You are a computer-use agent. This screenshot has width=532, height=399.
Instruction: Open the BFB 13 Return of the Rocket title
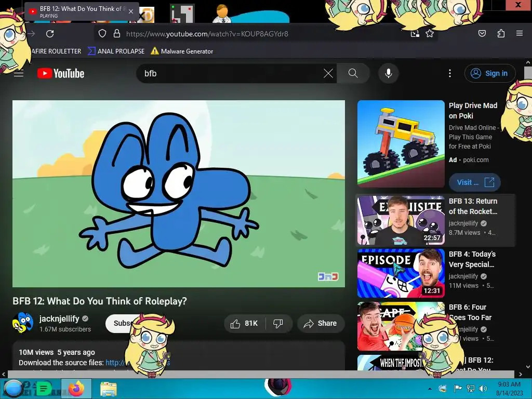click(x=473, y=206)
